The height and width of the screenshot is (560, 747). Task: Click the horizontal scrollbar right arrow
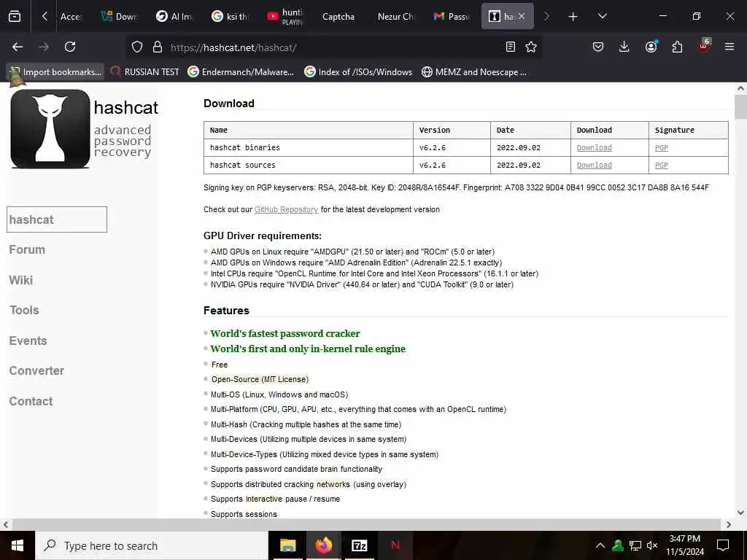[729, 524]
